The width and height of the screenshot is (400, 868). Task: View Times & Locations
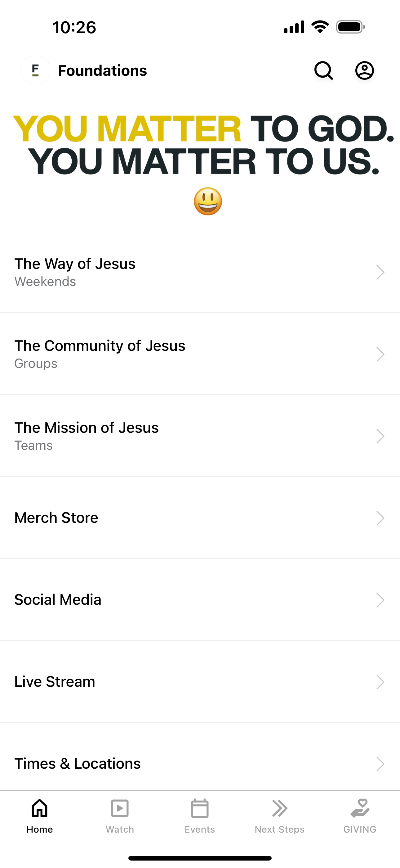(78, 764)
